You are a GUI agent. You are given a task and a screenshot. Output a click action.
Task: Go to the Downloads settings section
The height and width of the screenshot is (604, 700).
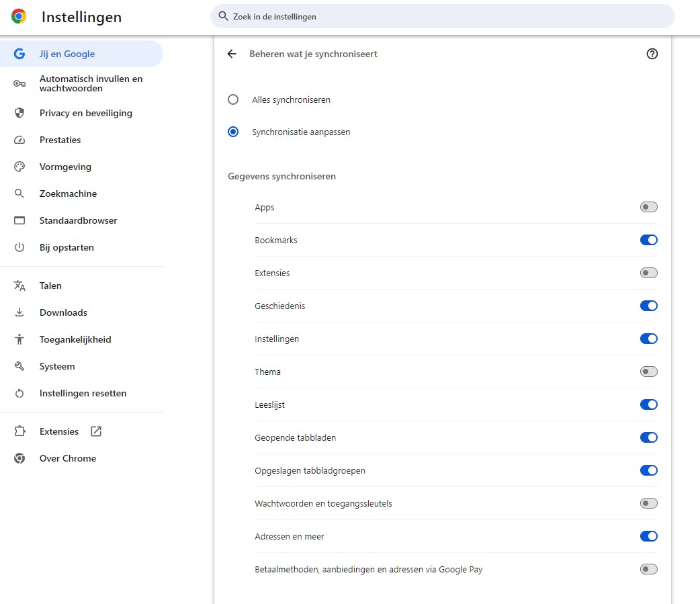63,312
